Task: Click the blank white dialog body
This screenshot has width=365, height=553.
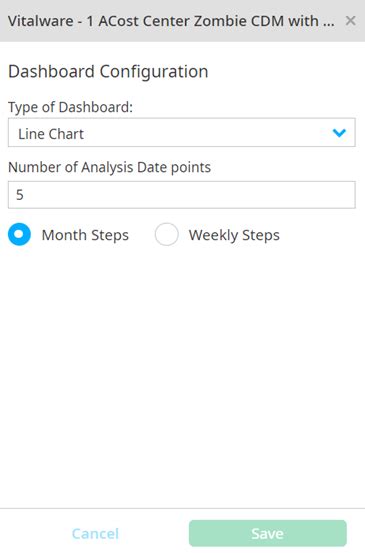Action: click(x=182, y=377)
